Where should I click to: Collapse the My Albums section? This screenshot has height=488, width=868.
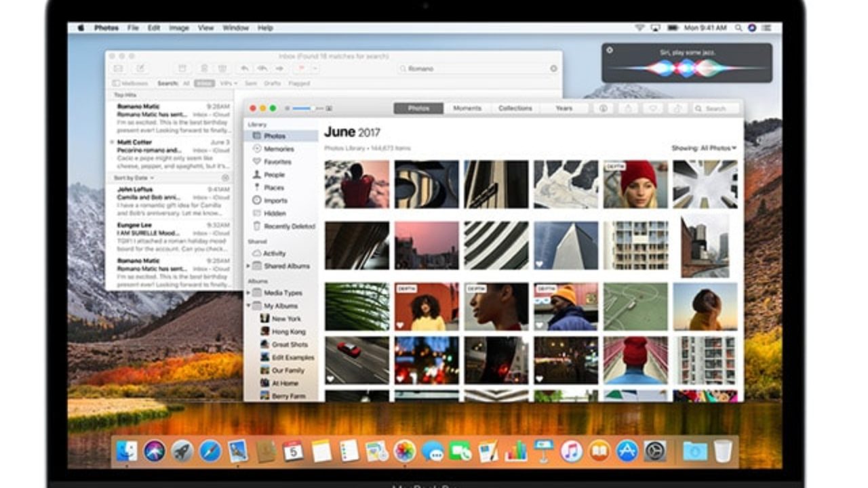248,306
